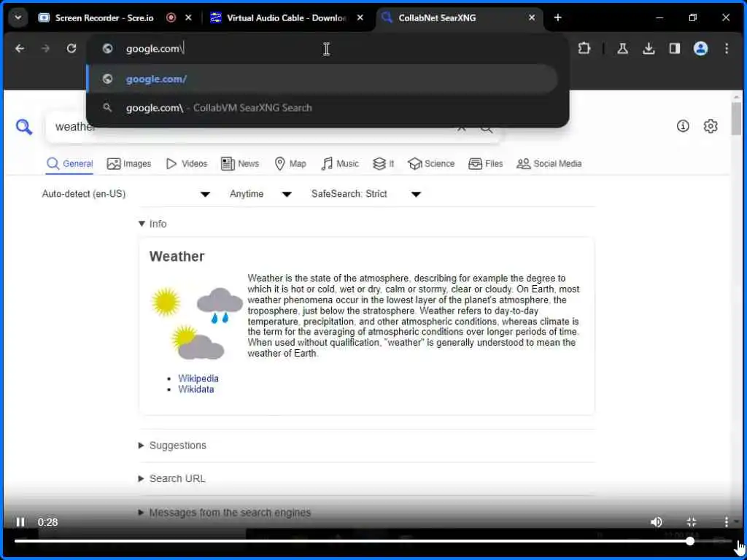Mute the video volume speaker icon
This screenshot has height=560, width=747.
[x=657, y=522]
